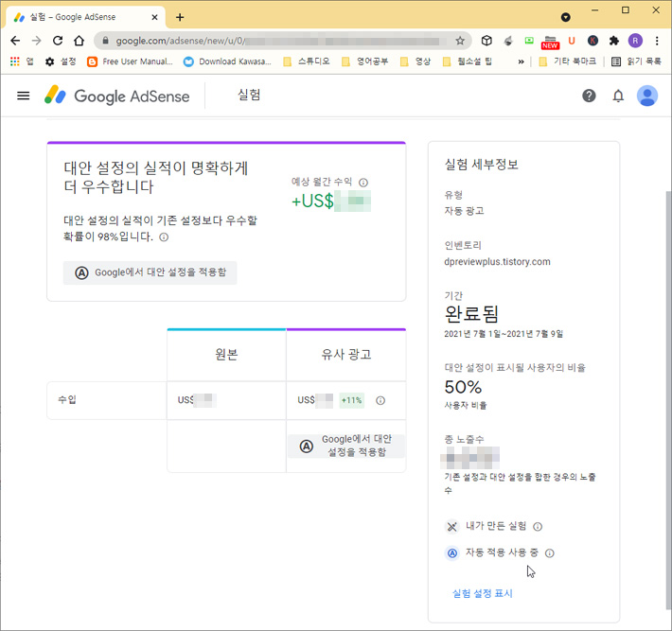Open the 읽기 목록 reading list

point(636,61)
